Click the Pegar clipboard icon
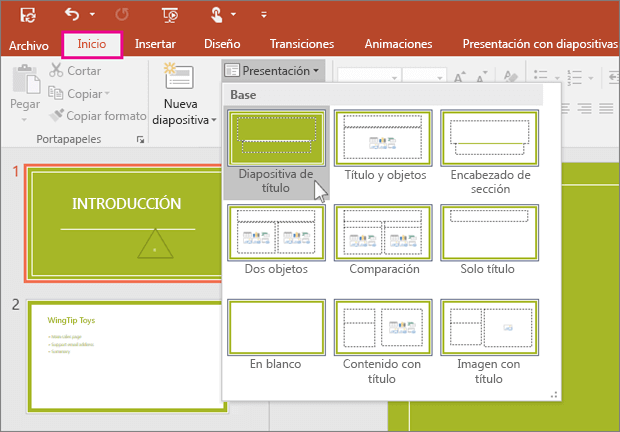The height and width of the screenshot is (432, 620). (x=26, y=79)
